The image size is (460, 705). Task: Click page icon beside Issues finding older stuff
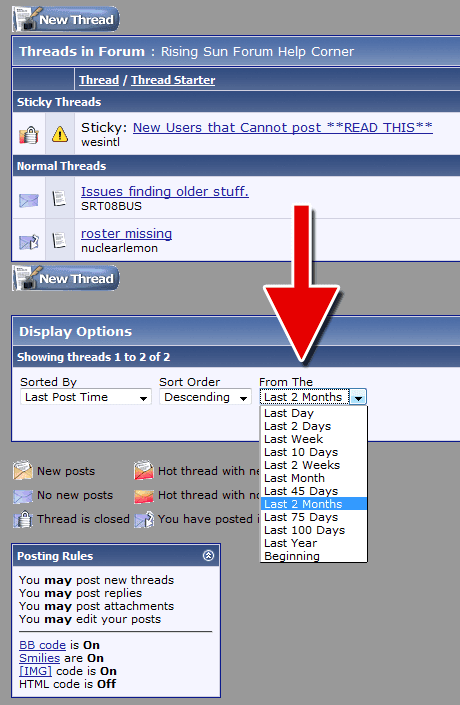tap(59, 198)
